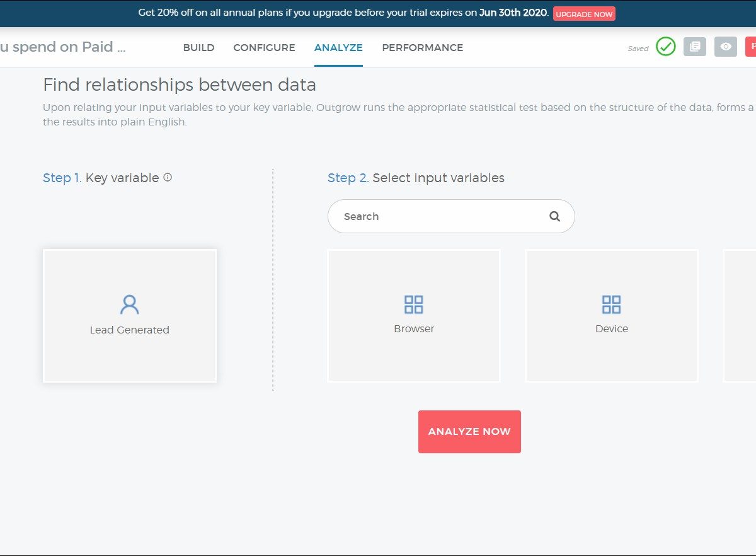This screenshot has height=556, width=756.
Task: Click the Device grid icon
Action: (x=611, y=304)
